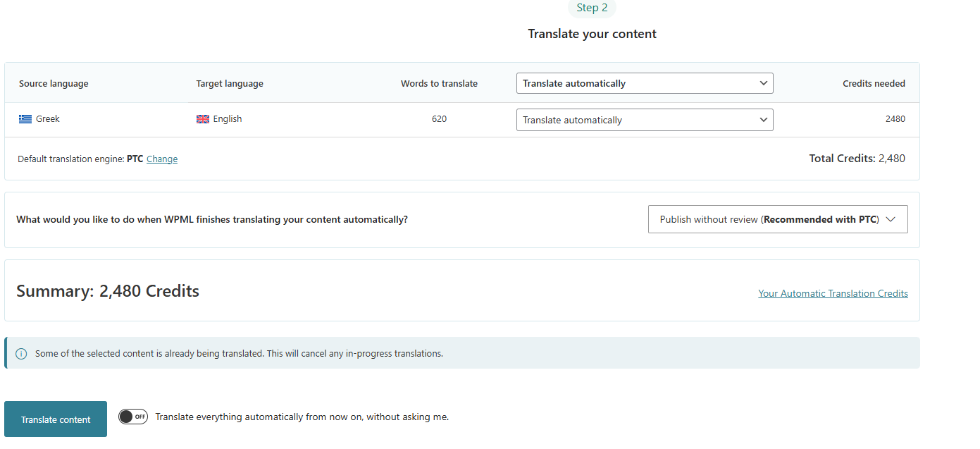Open Greek to English translation method dropdown

[x=644, y=120]
